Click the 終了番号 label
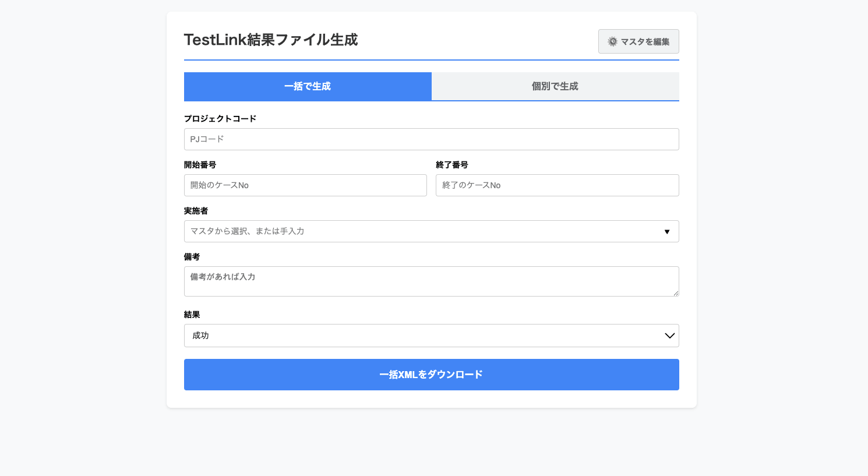This screenshot has height=476, width=868. tap(452, 165)
